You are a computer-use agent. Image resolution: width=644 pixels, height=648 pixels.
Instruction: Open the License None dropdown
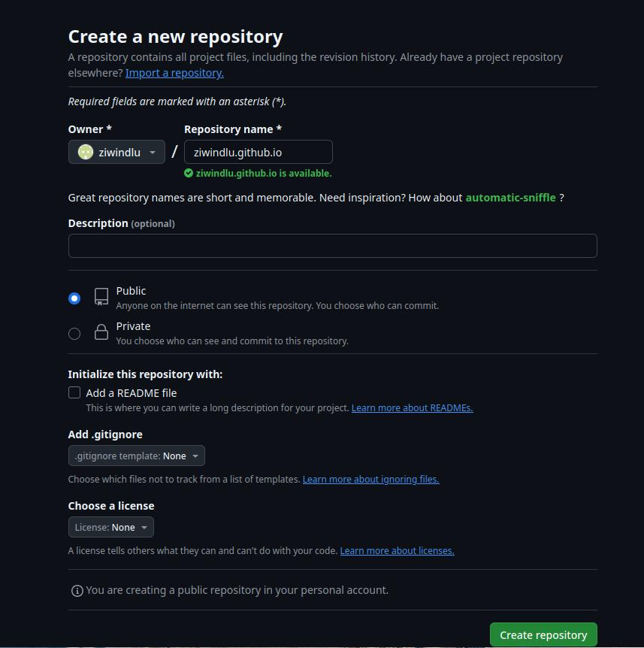pos(110,527)
